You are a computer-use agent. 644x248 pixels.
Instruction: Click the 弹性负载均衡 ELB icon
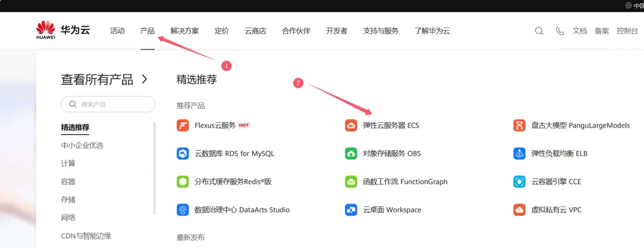(x=520, y=153)
